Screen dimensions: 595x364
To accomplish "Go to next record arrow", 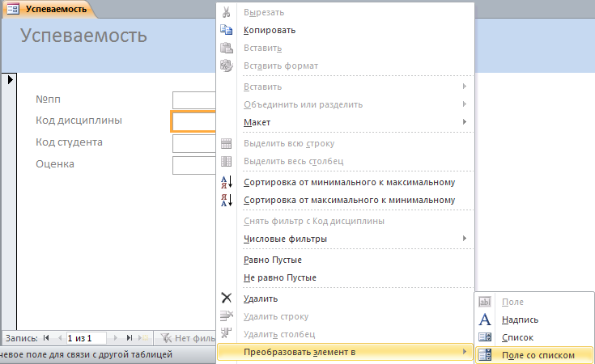I will 116,337.
